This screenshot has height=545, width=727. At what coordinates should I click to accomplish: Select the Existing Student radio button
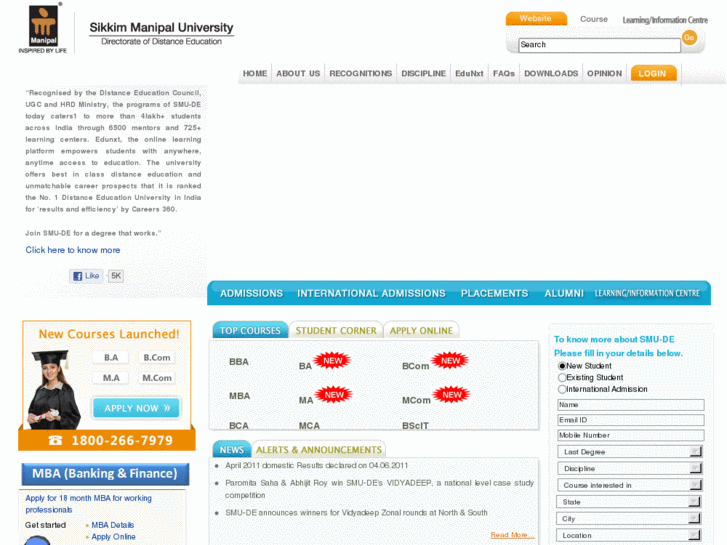pyautogui.click(x=562, y=378)
